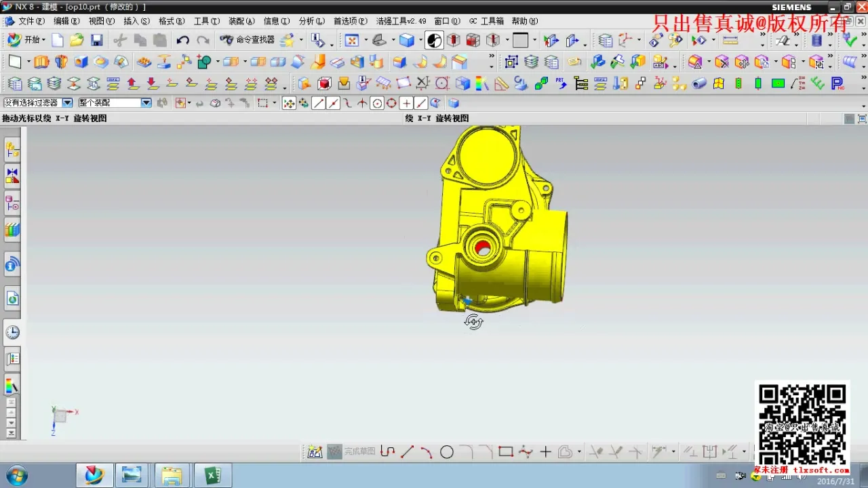Toggle the quadrant point snap option

[x=391, y=103]
